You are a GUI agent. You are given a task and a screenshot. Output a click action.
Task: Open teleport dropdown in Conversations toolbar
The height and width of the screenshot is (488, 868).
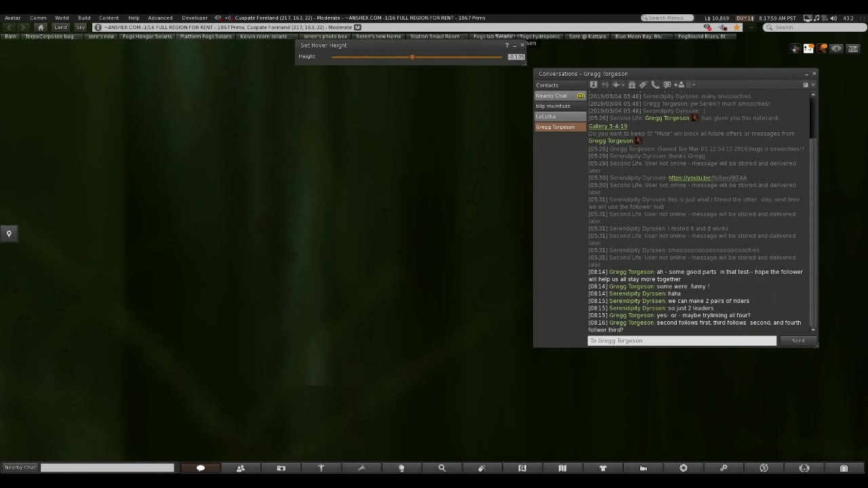(x=618, y=85)
